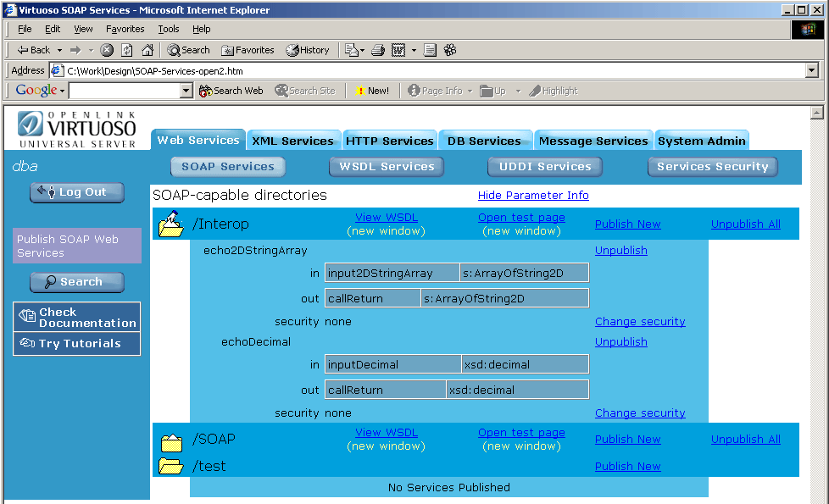Click the SOAP Services button
This screenshot has width=829, height=504.
(228, 166)
